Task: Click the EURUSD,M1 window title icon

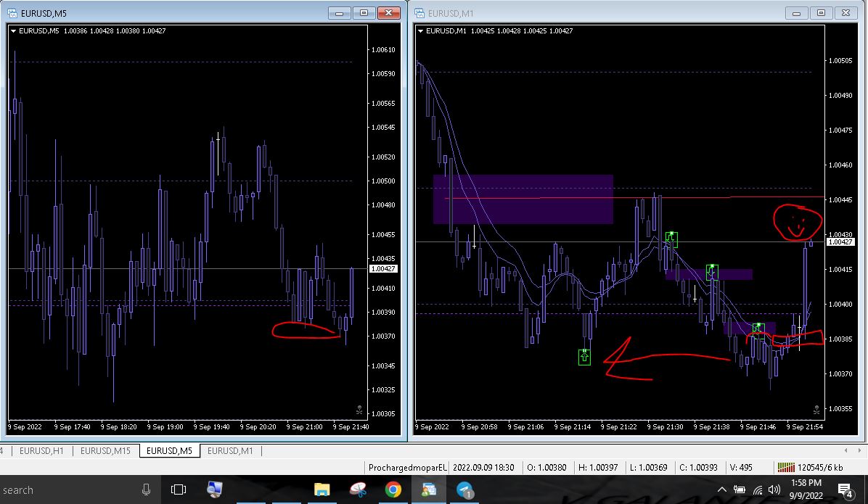Action: (419, 13)
